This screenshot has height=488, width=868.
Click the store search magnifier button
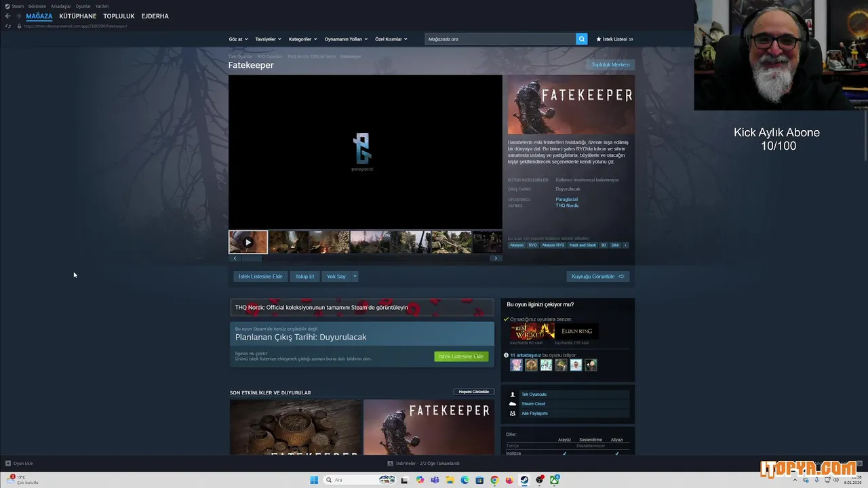(x=582, y=39)
